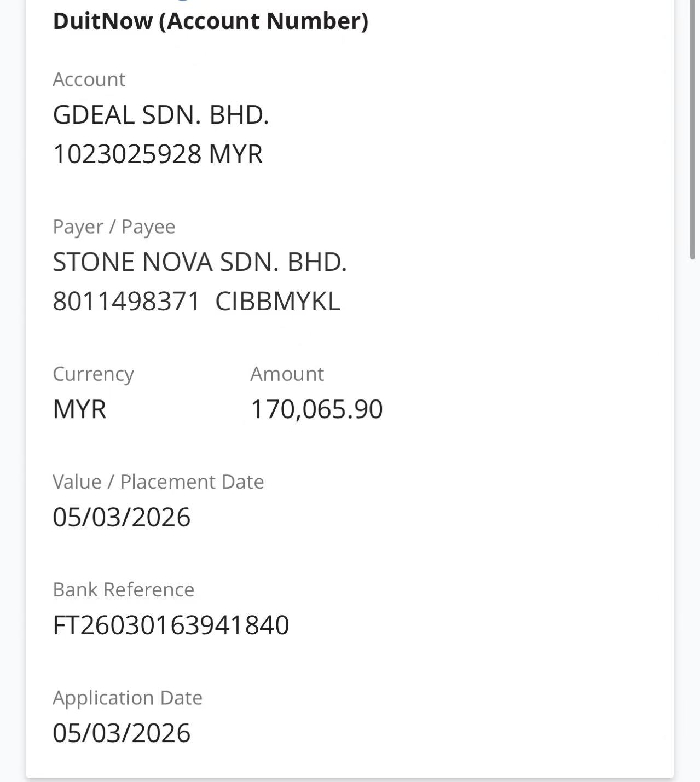Click the Account field label

click(89, 79)
